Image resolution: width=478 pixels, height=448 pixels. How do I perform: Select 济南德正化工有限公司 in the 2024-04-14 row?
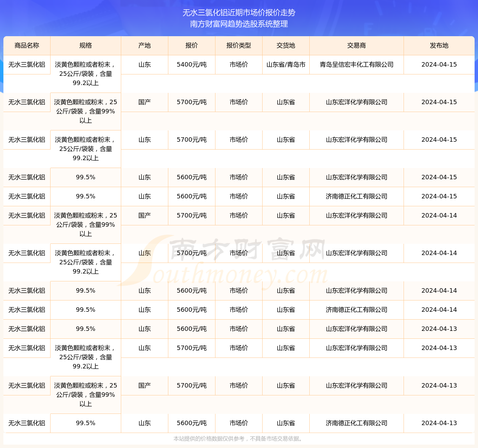coord(356,310)
